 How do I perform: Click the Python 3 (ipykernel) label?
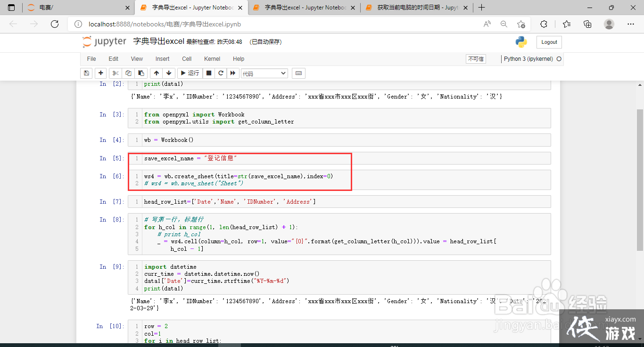528,59
